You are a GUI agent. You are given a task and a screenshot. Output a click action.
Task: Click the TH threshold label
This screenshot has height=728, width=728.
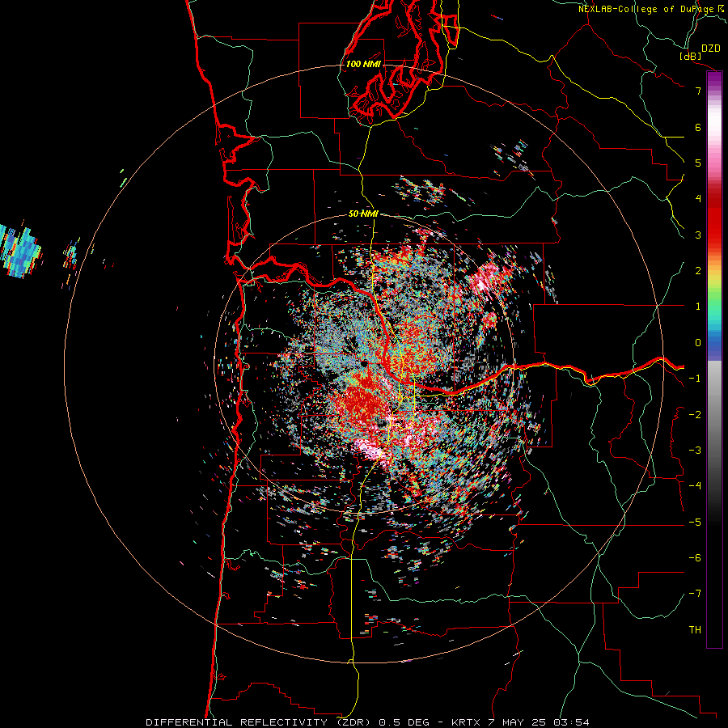coord(695,629)
